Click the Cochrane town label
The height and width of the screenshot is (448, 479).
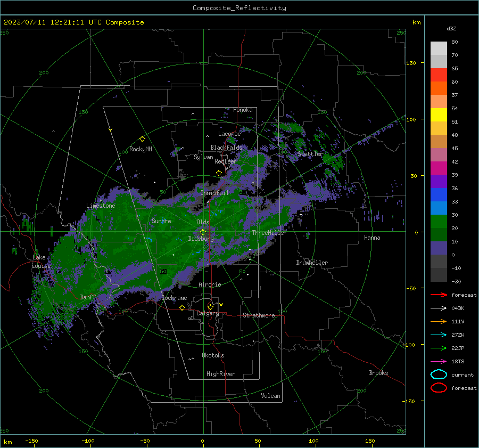[174, 298]
